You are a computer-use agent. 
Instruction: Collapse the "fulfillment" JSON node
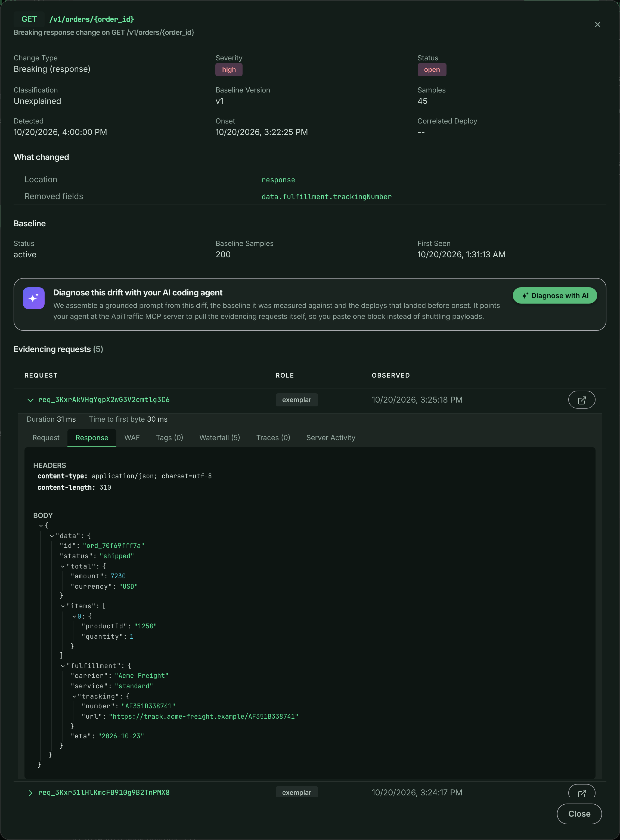(63, 666)
